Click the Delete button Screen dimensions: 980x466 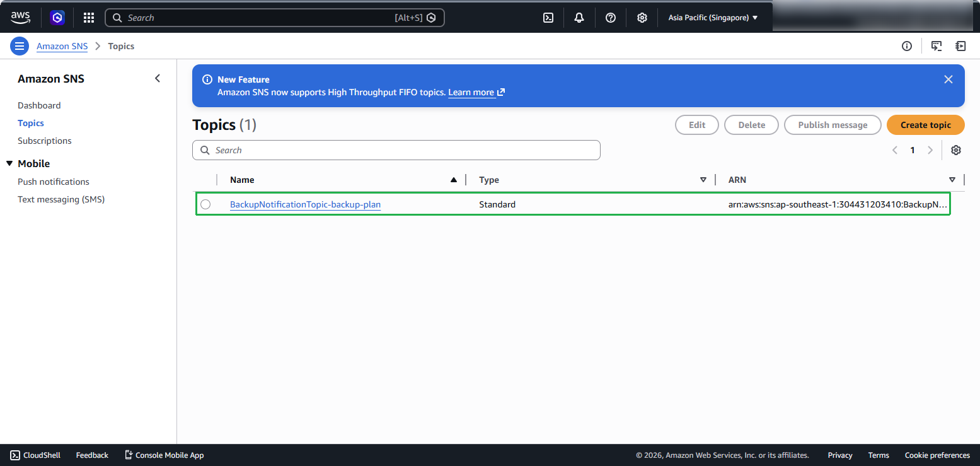click(x=751, y=125)
